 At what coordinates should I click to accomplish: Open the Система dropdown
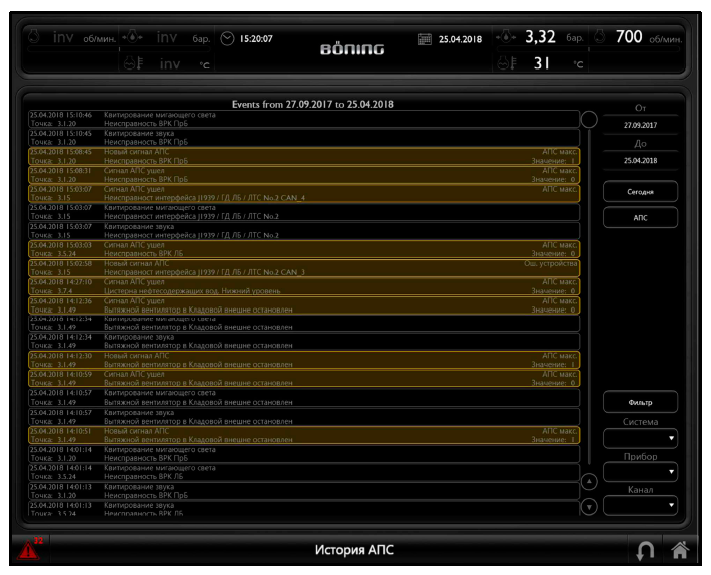[x=640, y=438]
